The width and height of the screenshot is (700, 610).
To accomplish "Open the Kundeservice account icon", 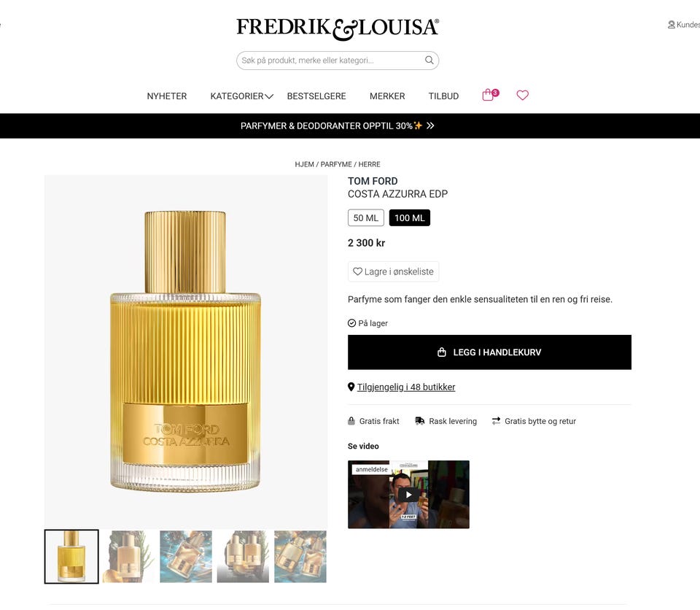I will [x=671, y=25].
